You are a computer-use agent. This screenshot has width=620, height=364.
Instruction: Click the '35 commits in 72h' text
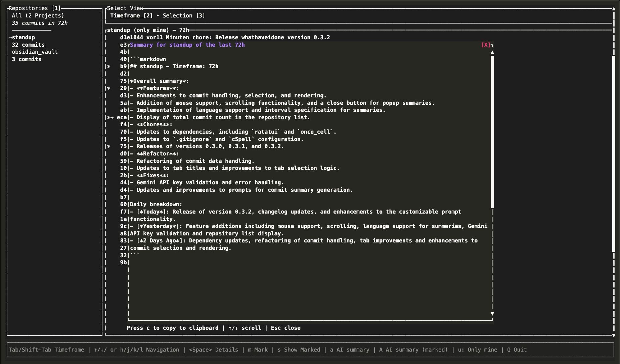click(x=40, y=23)
